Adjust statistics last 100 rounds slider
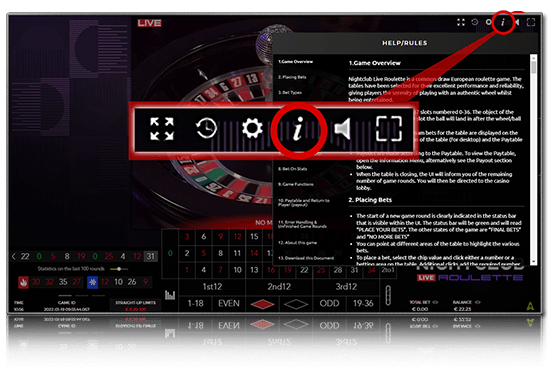This screenshot has width=550, height=367. coord(119,269)
